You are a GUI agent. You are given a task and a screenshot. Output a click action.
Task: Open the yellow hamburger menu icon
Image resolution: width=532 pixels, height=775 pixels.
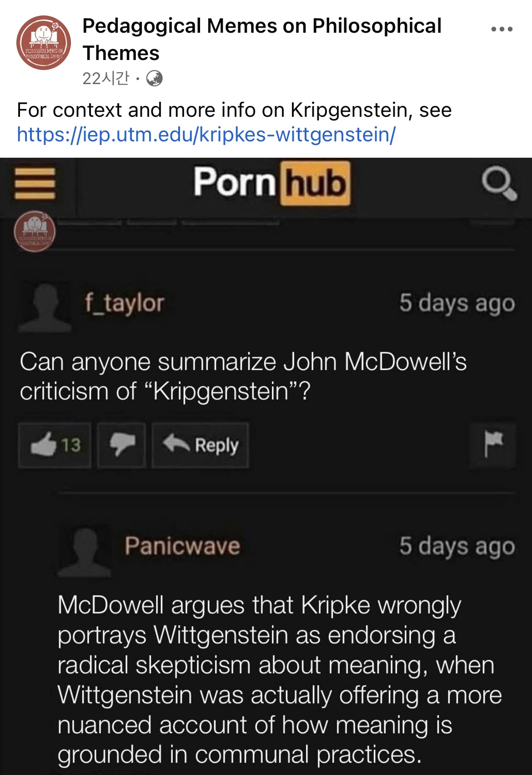(x=35, y=184)
